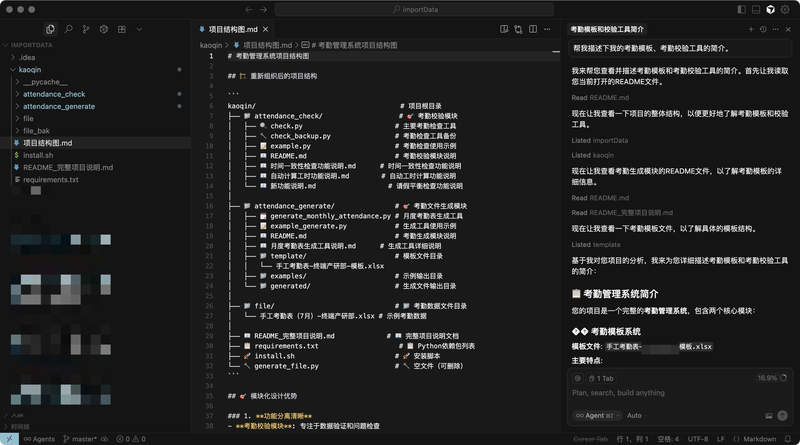
Task: Click the 16.9% context usage indicator
Action: (772, 378)
